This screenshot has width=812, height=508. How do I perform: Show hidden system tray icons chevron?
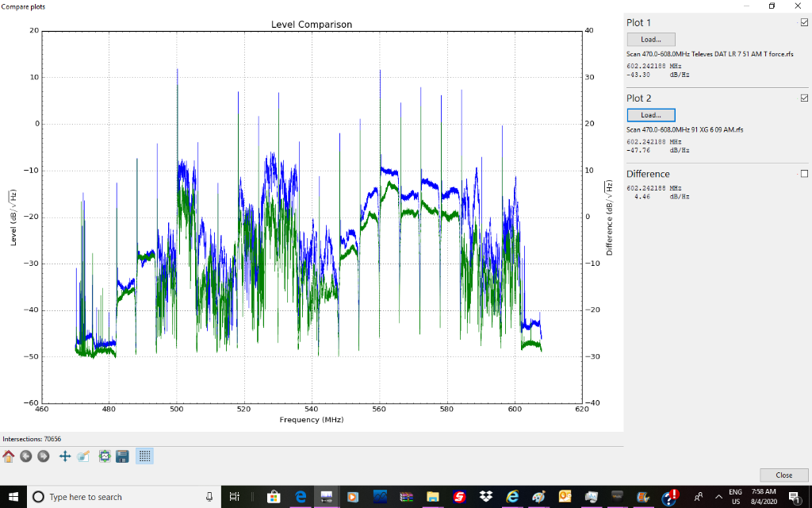point(718,497)
